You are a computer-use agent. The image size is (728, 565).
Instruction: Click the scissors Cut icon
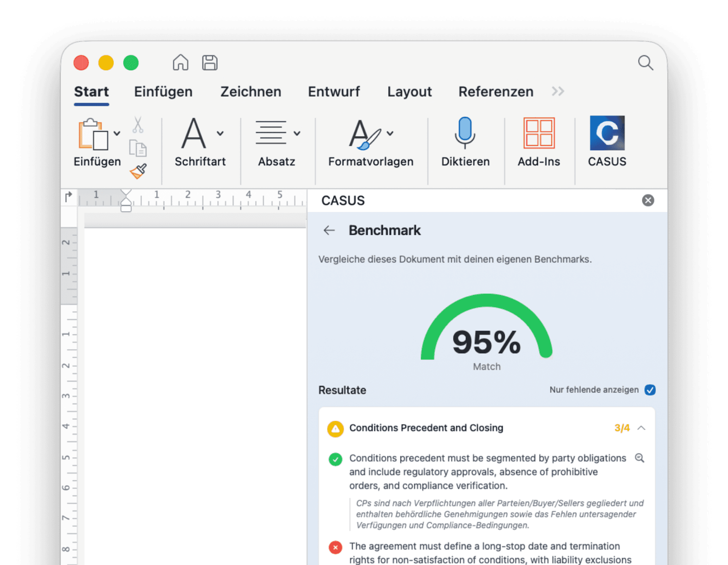point(138,125)
